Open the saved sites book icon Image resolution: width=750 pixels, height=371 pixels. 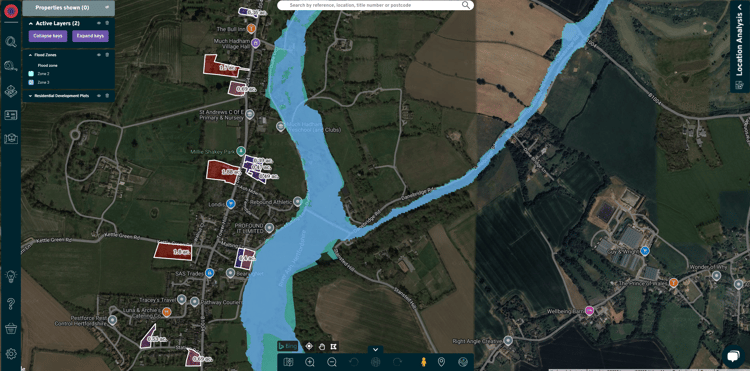[11, 139]
